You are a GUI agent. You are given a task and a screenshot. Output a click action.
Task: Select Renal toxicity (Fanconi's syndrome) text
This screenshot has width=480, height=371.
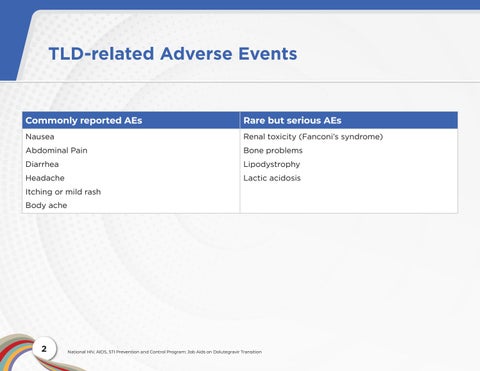pyautogui.click(x=313, y=137)
